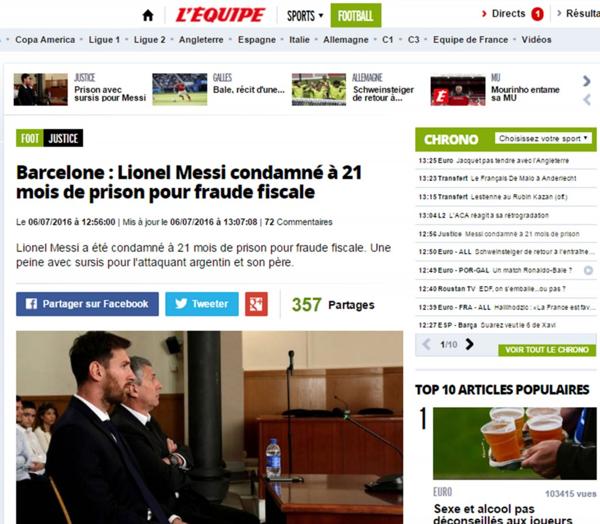Viewport: 600px width, 524px height.
Task: Open Ligue 1 in navigation bar
Action: coord(104,39)
